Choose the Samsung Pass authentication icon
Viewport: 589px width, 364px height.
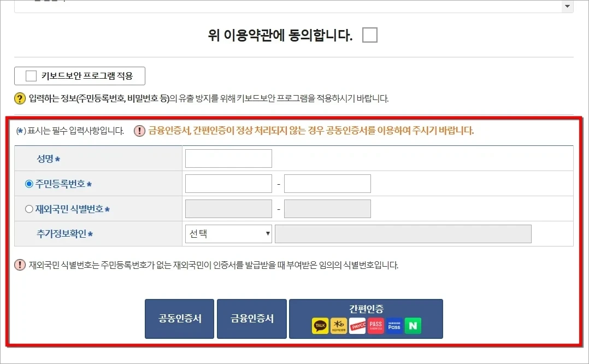click(394, 325)
